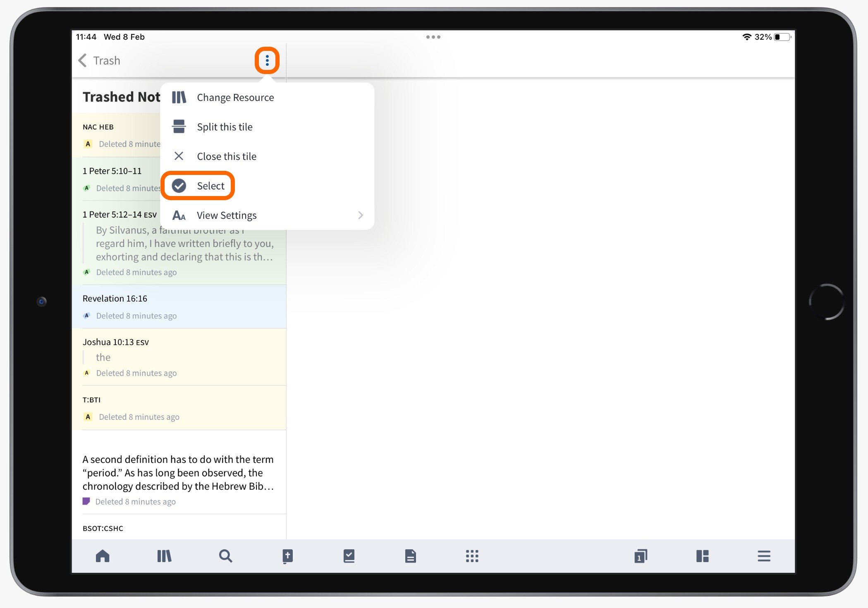This screenshot has width=868, height=608.
Task: Tap yellow highlight icon on T:BTI
Action: click(88, 417)
